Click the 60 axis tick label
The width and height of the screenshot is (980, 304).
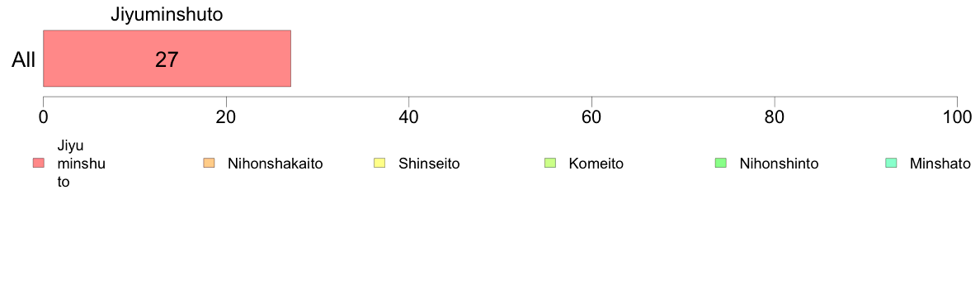tap(591, 116)
